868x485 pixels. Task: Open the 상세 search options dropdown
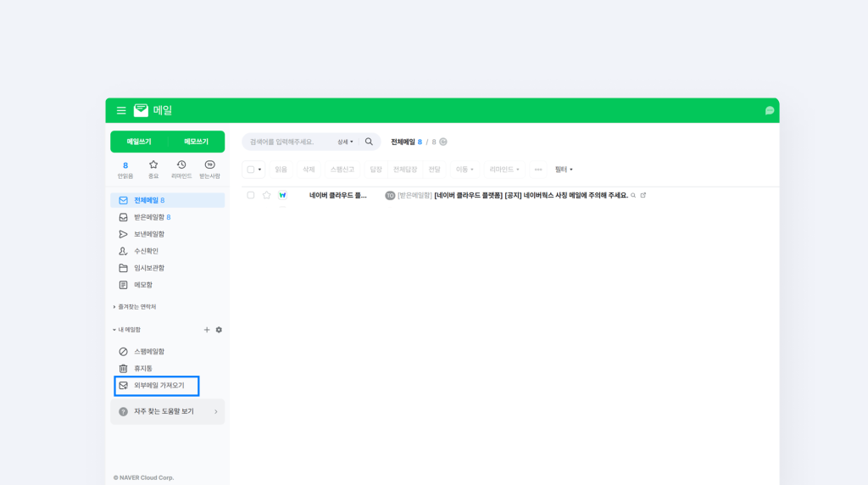coord(345,142)
